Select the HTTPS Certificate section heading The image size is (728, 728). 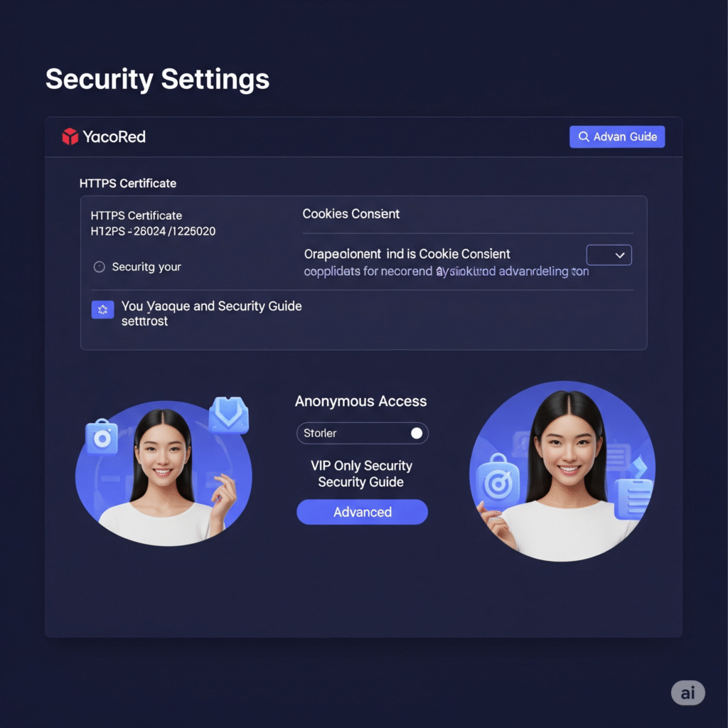pyautogui.click(x=128, y=183)
